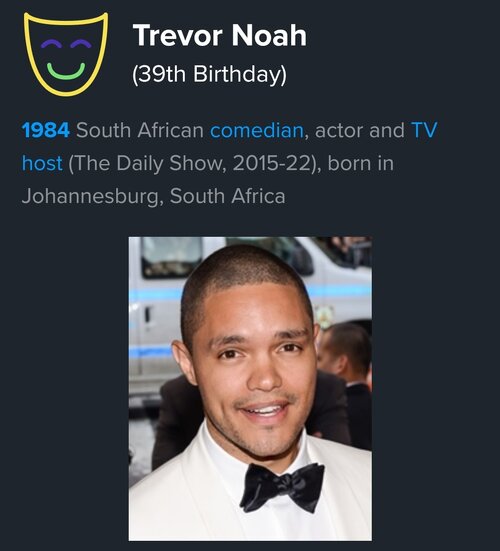Click the purple eyes of the mask icon
The width and height of the screenshot is (500, 551).
(x=66, y=44)
